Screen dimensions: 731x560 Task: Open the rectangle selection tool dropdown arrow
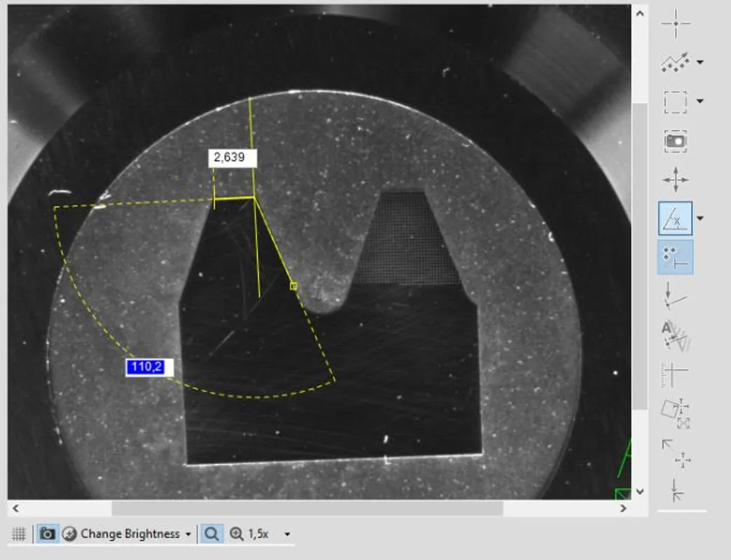(x=699, y=101)
